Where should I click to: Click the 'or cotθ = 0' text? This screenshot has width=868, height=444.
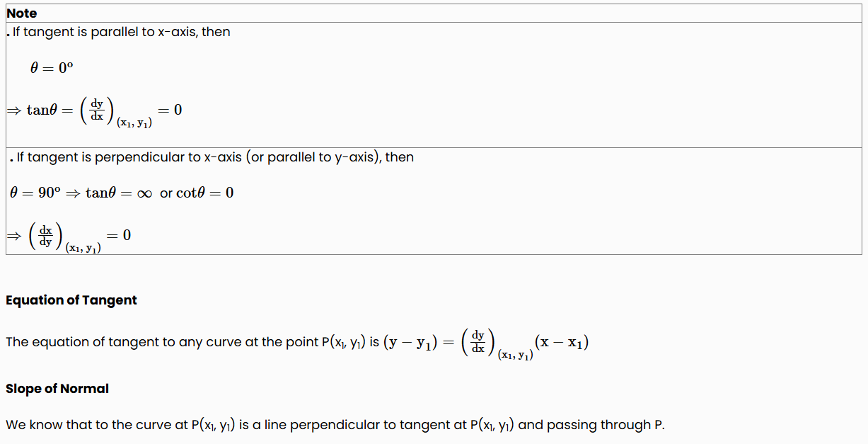(x=197, y=193)
